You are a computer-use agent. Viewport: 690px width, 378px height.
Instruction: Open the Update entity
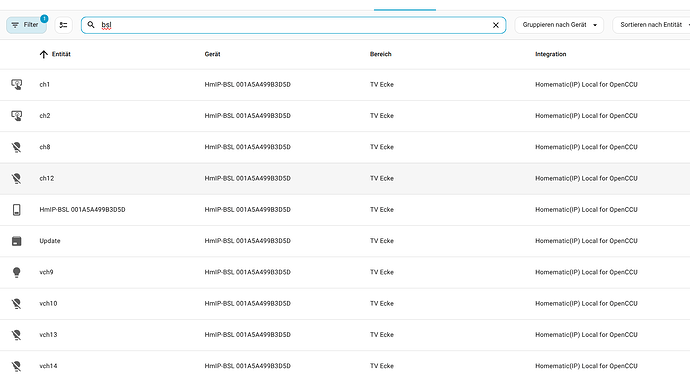(50, 241)
